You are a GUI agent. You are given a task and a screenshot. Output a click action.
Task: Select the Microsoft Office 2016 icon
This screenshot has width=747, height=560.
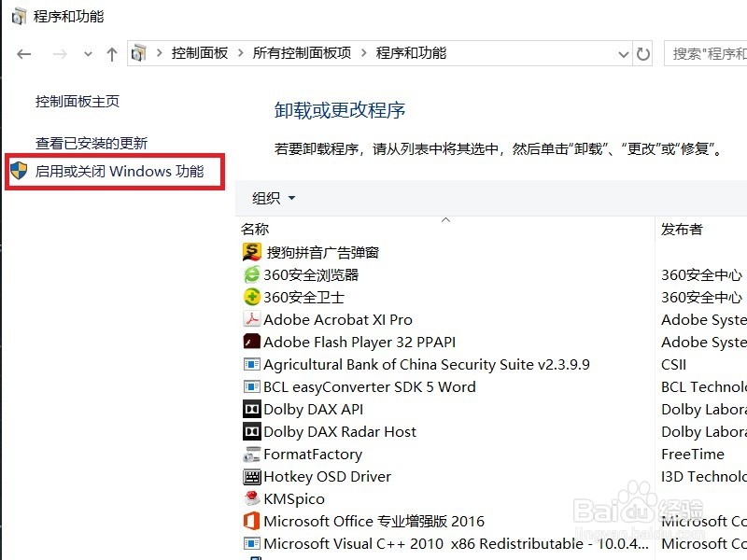pyautogui.click(x=252, y=521)
